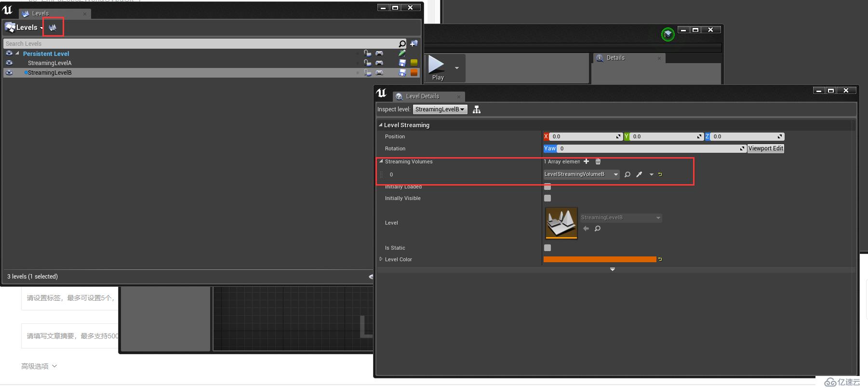Open the Level Details summon icon beside the Levels menu
The height and width of the screenshot is (388, 868).
[x=53, y=27]
